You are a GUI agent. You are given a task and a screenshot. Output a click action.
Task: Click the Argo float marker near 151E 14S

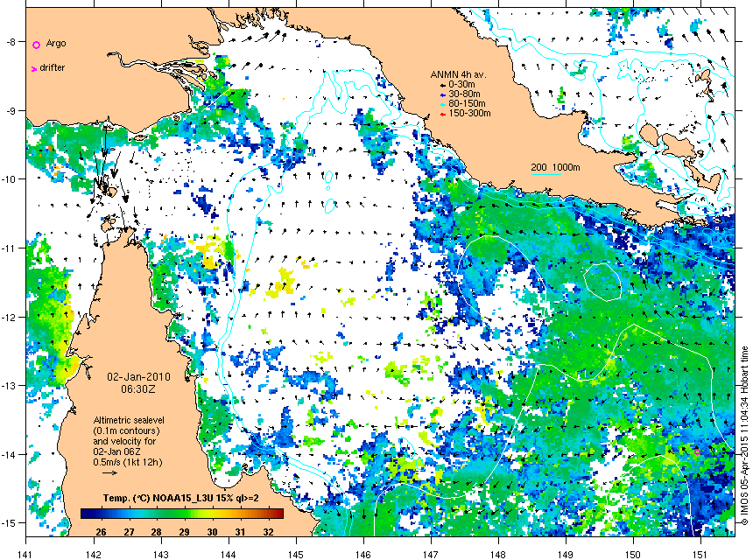(x=697, y=452)
